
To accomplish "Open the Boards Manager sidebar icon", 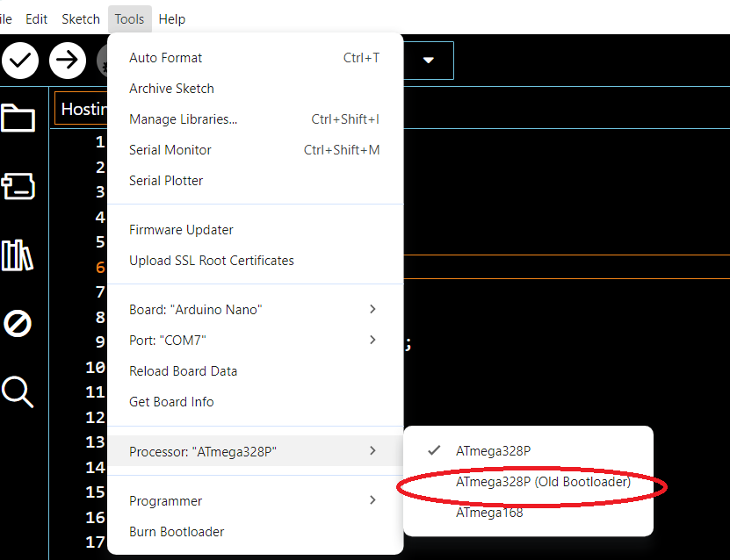I will click(18, 186).
